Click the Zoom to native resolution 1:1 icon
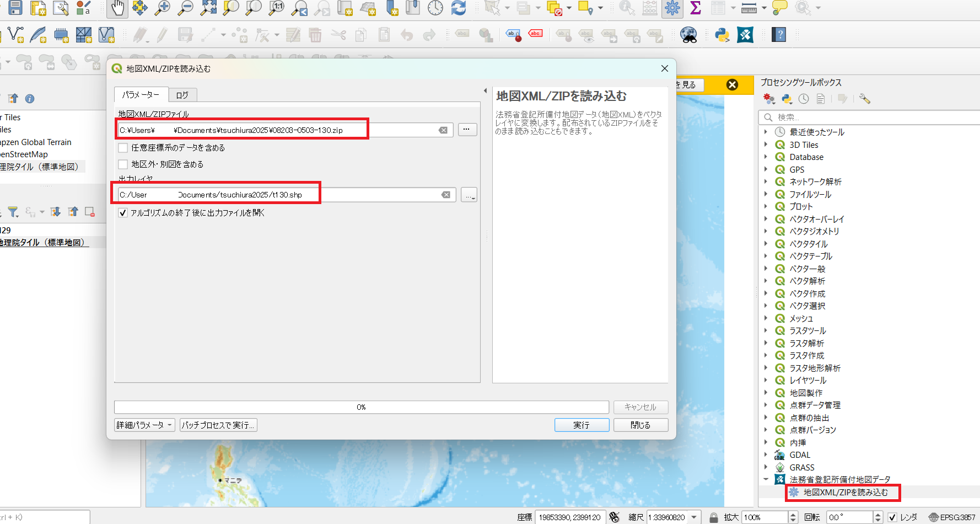Image resolution: width=980 pixels, height=524 pixels. pos(276,8)
